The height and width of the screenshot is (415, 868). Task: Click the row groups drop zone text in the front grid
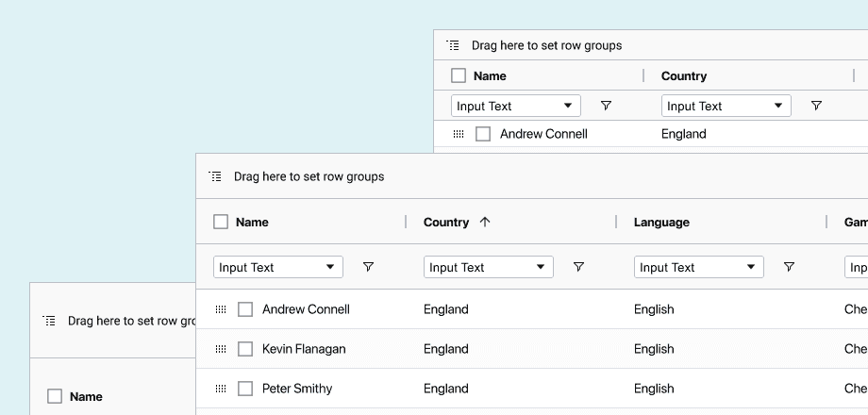[309, 176]
